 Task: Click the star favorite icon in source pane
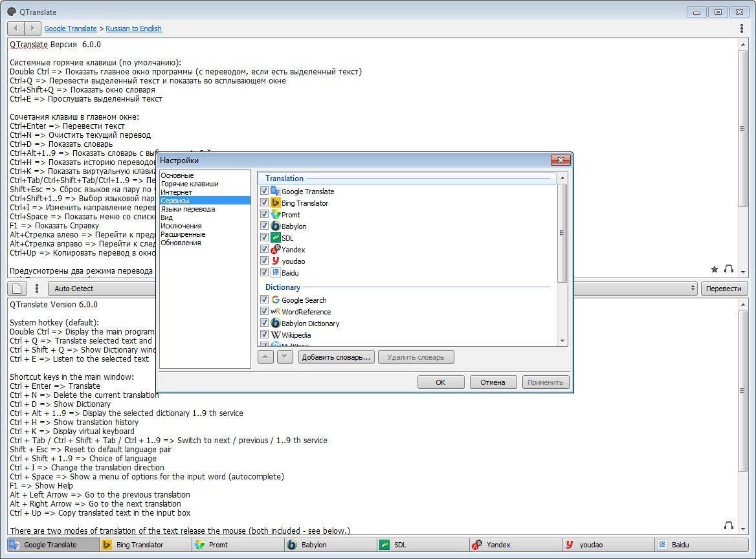click(x=715, y=269)
